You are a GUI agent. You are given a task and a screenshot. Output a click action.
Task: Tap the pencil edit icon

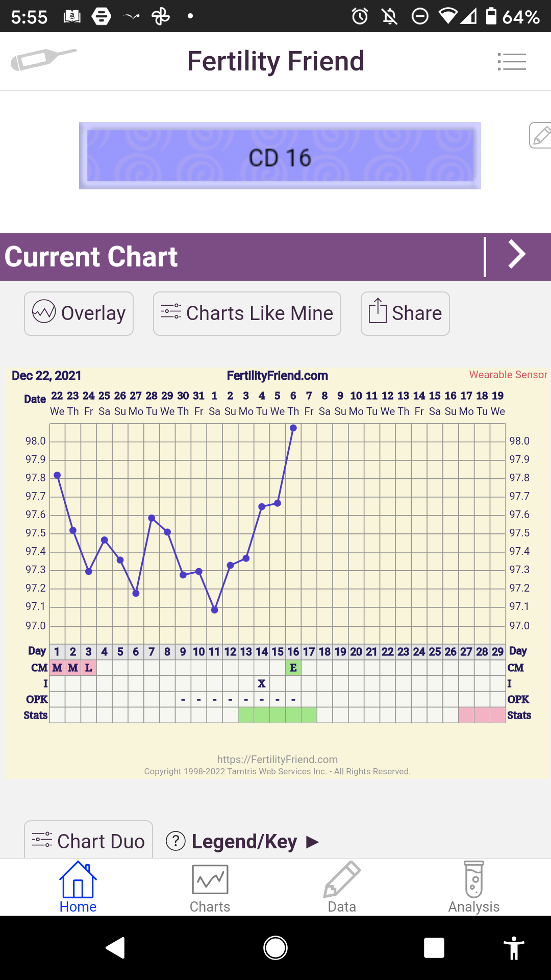pyautogui.click(x=540, y=135)
